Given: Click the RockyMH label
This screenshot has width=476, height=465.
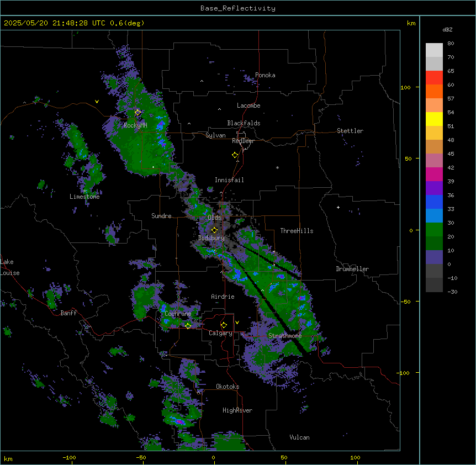Looking at the screenshot, I should [x=135, y=125].
